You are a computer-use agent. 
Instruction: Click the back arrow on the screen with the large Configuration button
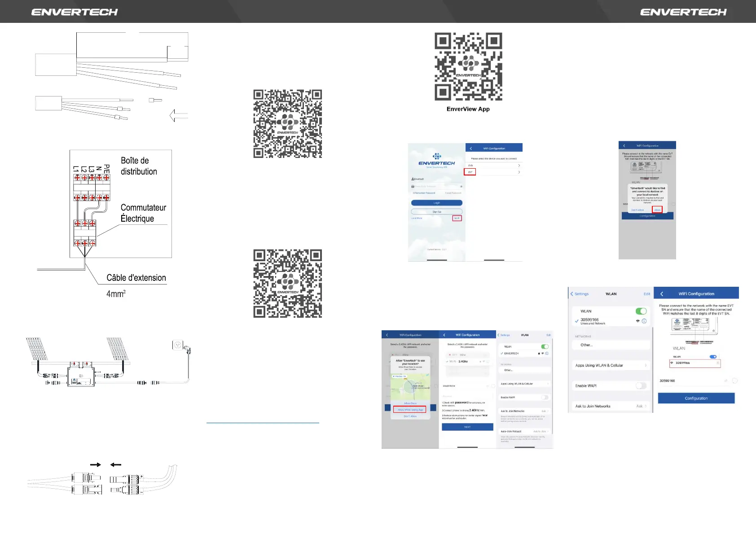[x=662, y=293]
